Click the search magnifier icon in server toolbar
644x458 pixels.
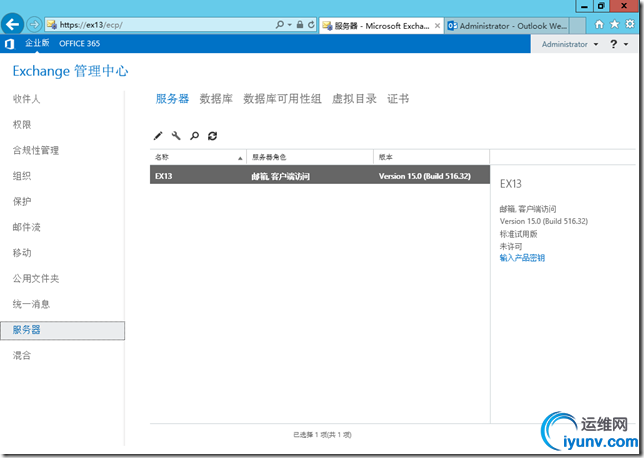[x=194, y=136]
